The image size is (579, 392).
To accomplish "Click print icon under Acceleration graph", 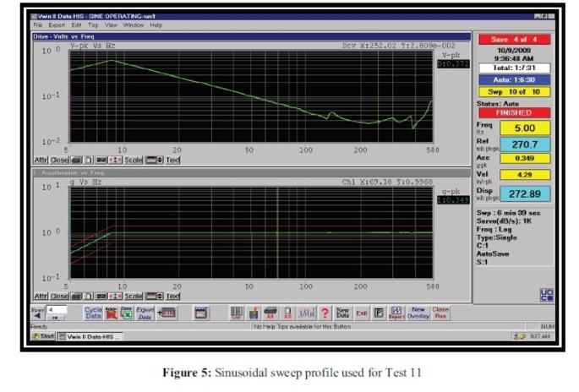I will tap(76, 297).
